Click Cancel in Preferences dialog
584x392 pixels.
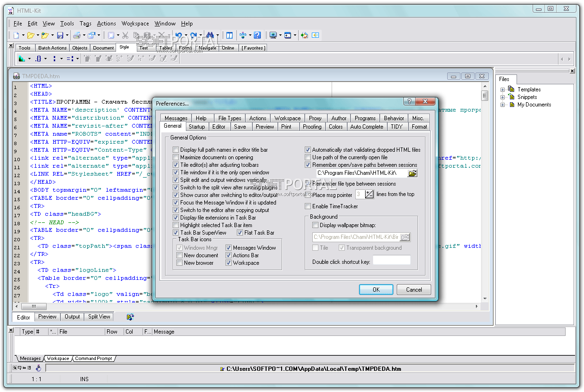coord(414,289)
